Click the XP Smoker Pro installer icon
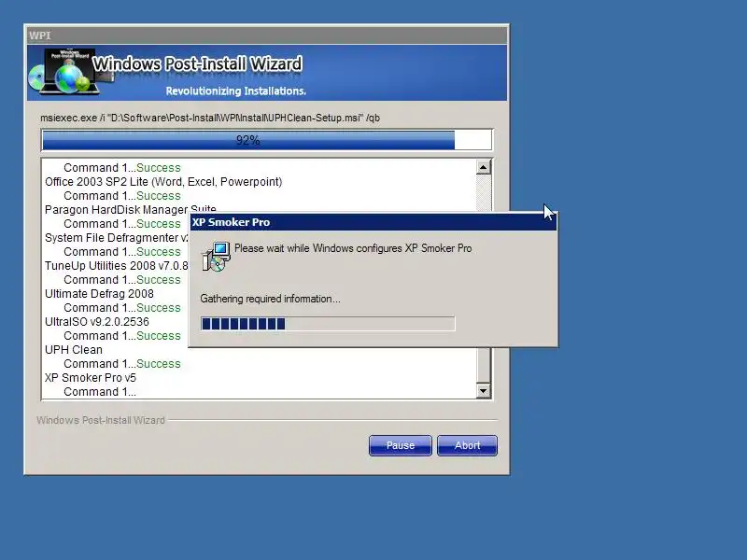The height and width of the screenshot is (560, 747). click(216, 256)
